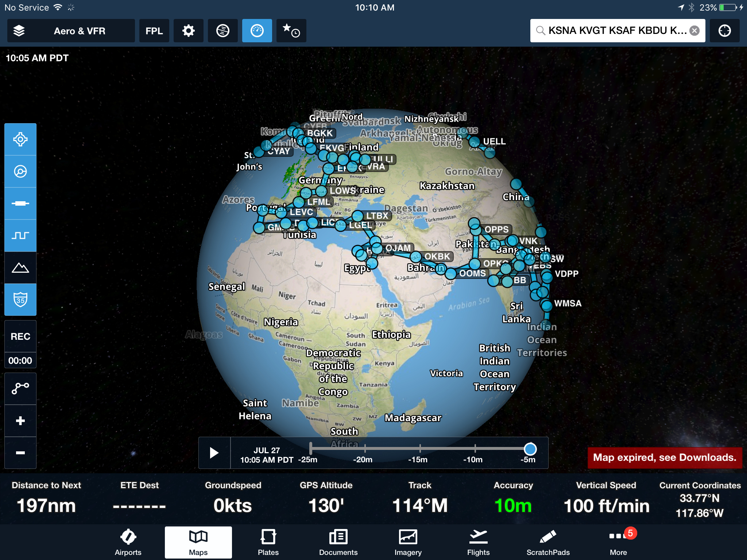
Task: Open the map layers selector icon
Action: tap(19, 31)
